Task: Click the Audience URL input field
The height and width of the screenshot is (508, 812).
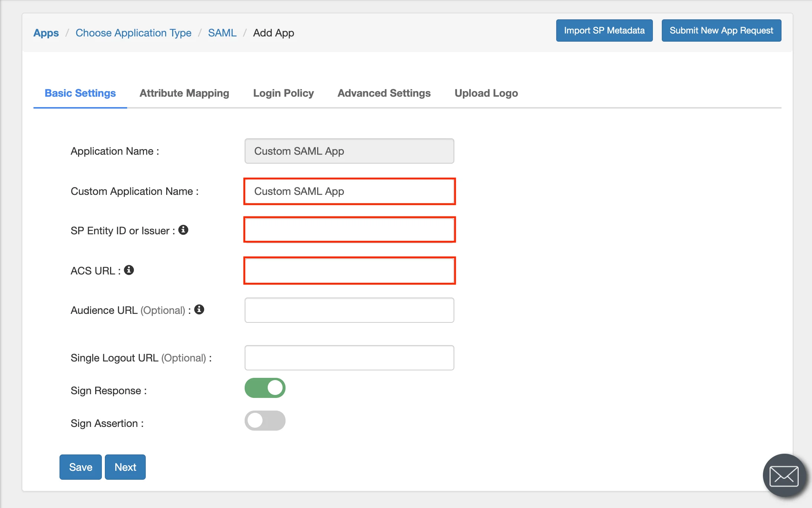Action: click(x=349, y=310)
